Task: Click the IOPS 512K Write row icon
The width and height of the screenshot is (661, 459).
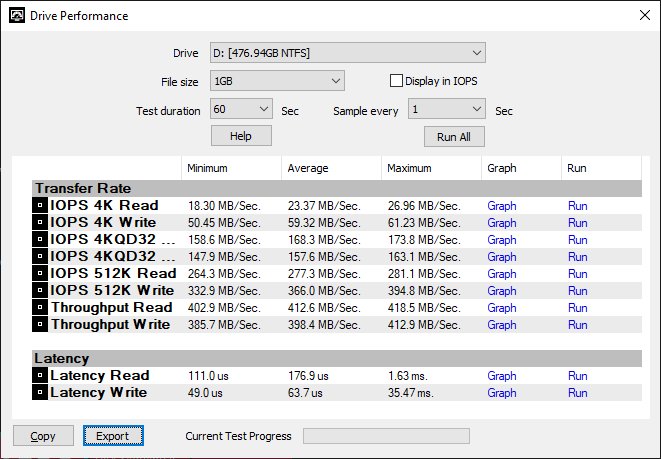Action: [x=40, y=290]
